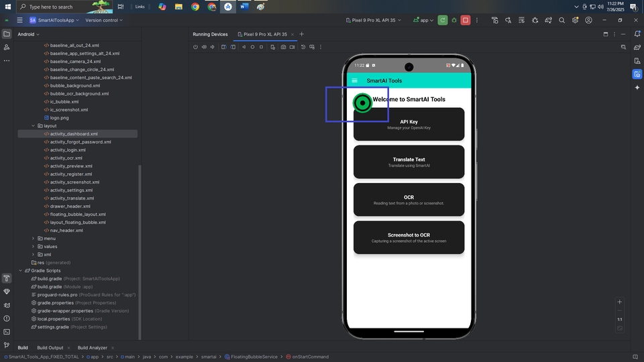Image resolution: width=644 pixels, height=362 pixels.
Task: Select the Build Output tab
Action: coord(50,348)
